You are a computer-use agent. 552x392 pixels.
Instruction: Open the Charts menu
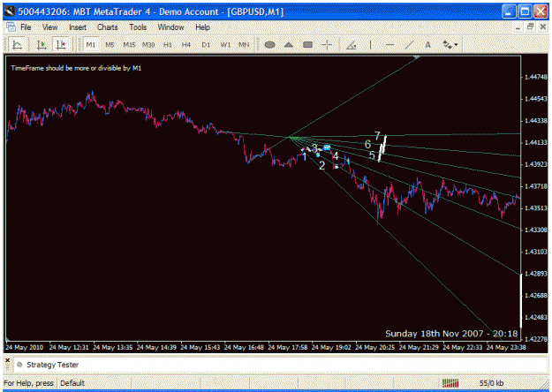pyautogui.click(x=108, y=27)
